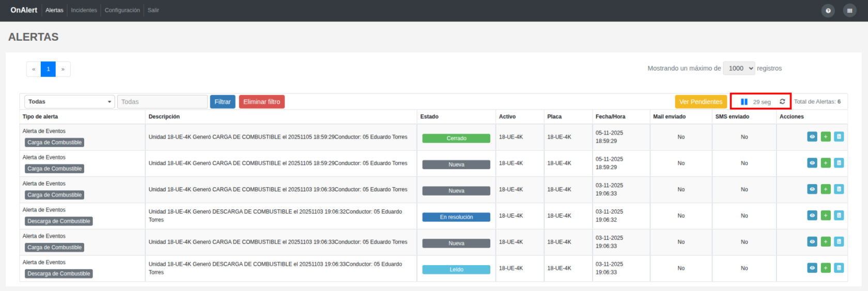Screen dimensions: 868x291
Task: Click the OnAlert brand link
Action: [24, 10]
